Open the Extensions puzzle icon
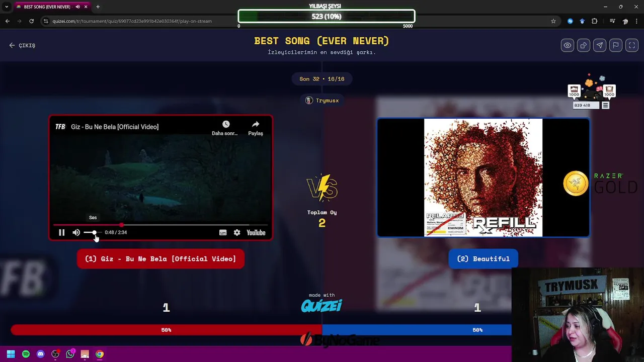This screenshot has width=644, height=362. [595, 21]
